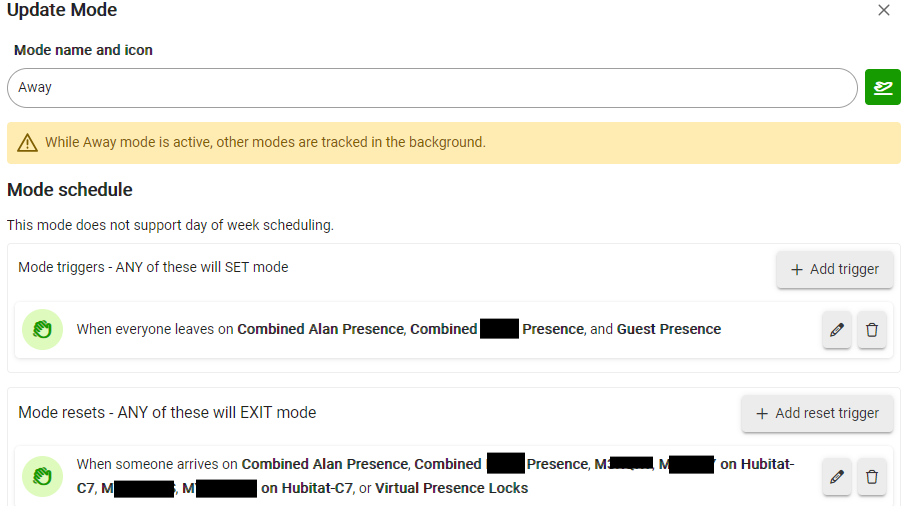Edit the everyone leaves mode trigger
The height and width of the screenshot is (506, 904).
click(837, 330)
